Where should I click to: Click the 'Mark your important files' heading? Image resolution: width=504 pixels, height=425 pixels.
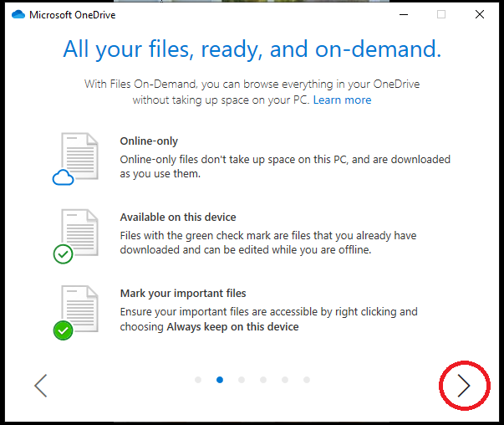pyautogui.click(x=183, y=294)
